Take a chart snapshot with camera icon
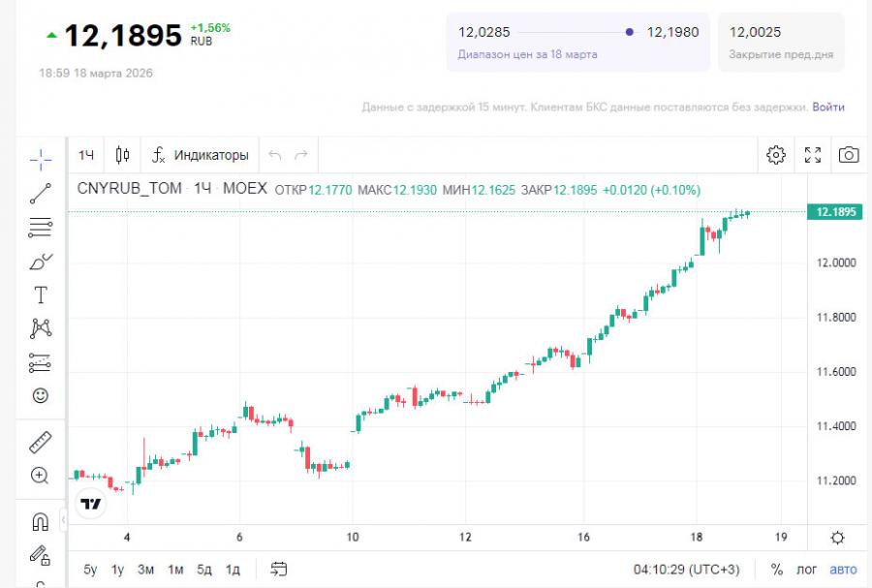Image resolution: width=872 pixels, height=588 pixels. point(849,155)
